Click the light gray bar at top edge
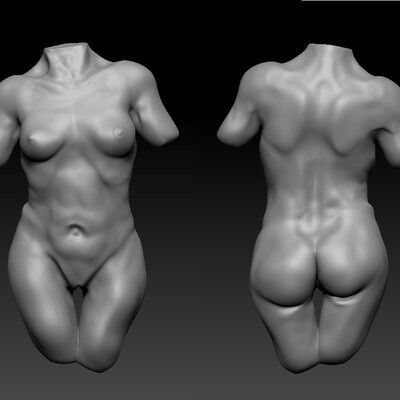The image size is (400, 400). (x=351, y=1)
